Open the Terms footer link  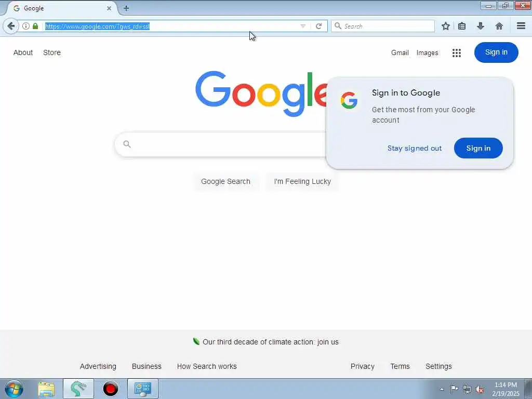pos(400,366)
